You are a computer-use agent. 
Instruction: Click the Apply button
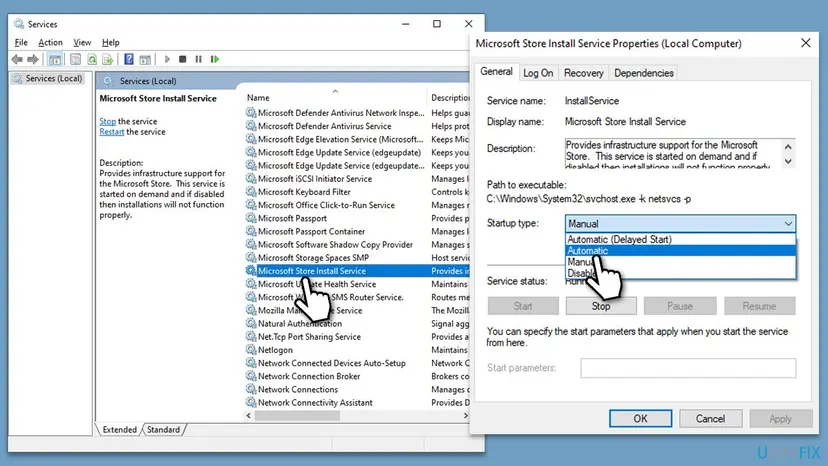pos(780,418)
